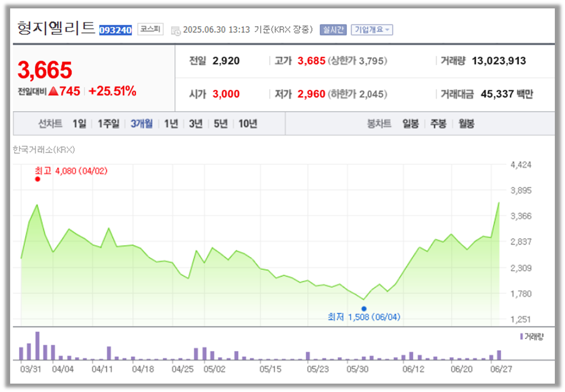565x392 pixels.
Task: Click the 하한가 2,045 text
Action: pyautogui.click(x=358, y=94)
